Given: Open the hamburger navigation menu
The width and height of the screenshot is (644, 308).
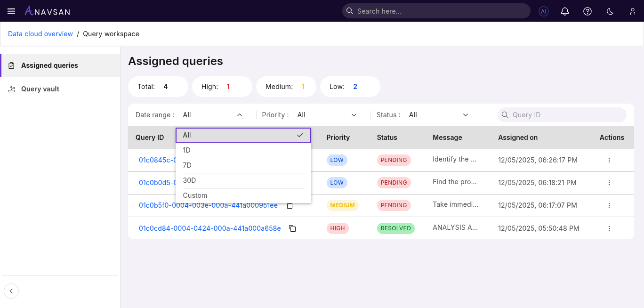Looking at the screenshot, I should pos(12,11).
